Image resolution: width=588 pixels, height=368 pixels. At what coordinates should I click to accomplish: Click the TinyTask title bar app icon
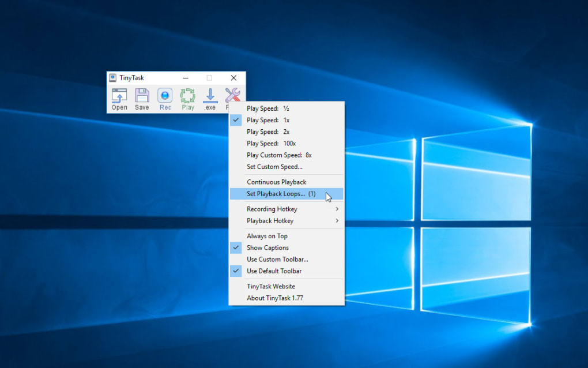(x=113, y=78)
